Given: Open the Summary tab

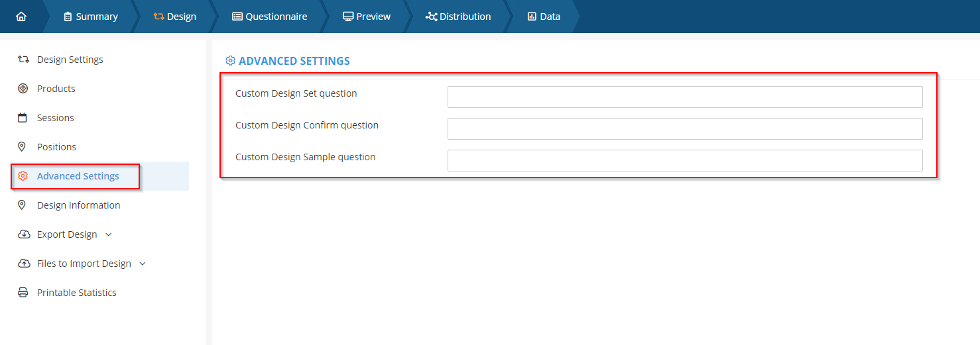Looking at the screenshot, I should click(x=91, y=17).
